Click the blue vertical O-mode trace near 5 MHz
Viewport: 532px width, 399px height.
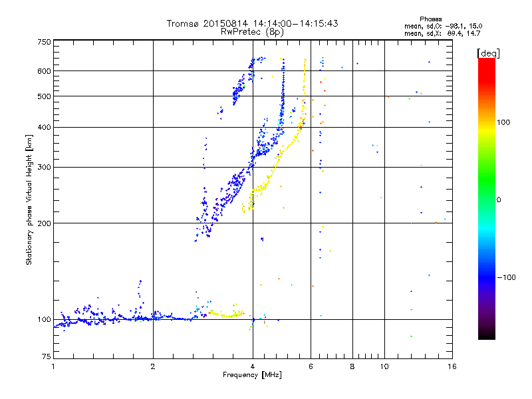coord(283,95)
